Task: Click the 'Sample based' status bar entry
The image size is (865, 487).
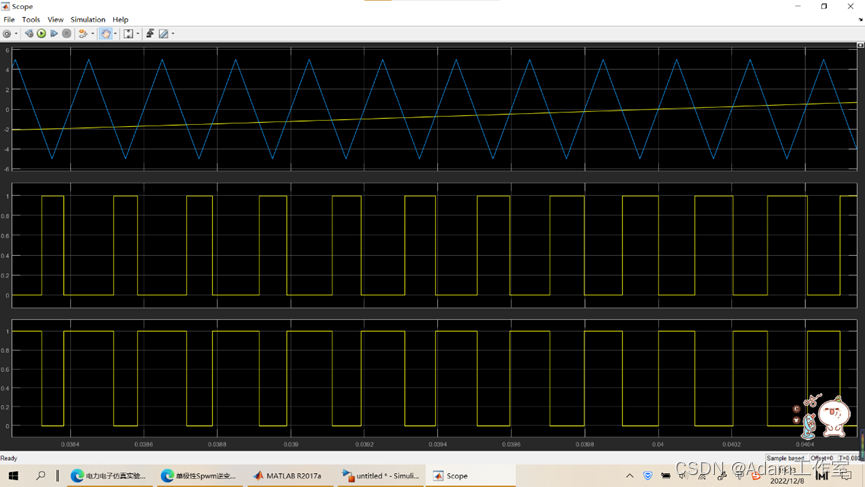Action: coord(785,458)
